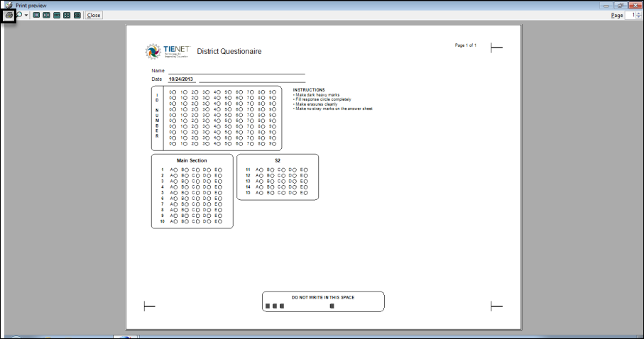
Task: Click the Print icon in the toolbar
Action: (10, 15)
